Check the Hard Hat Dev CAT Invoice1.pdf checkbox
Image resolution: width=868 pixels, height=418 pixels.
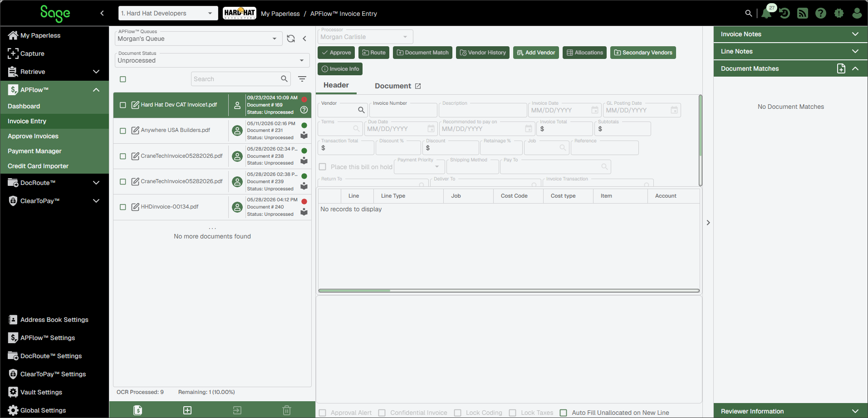click(x=123, y=105)
